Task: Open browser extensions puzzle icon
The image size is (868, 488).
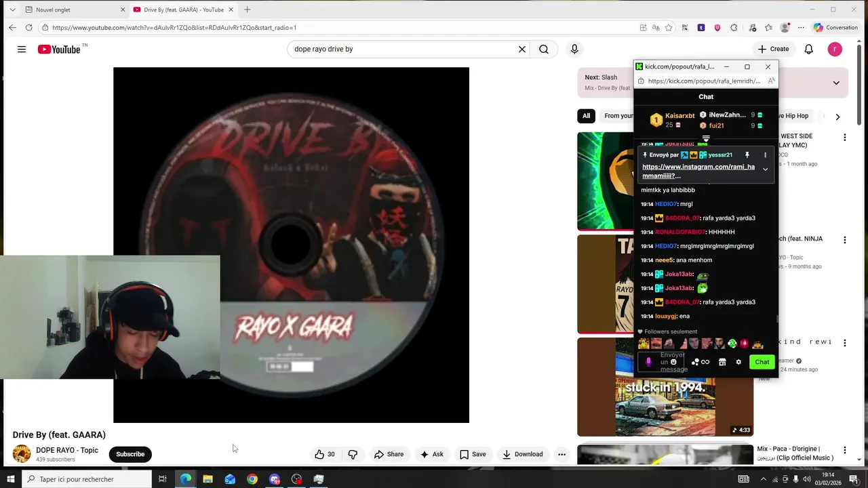Action: pos(734,28)
